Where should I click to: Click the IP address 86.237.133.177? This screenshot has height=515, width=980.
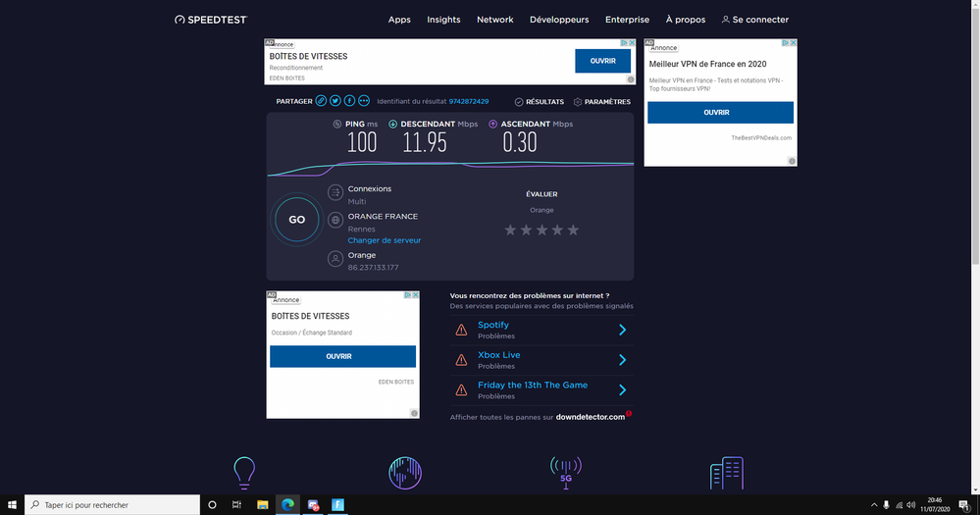click(x=373, y=268)
